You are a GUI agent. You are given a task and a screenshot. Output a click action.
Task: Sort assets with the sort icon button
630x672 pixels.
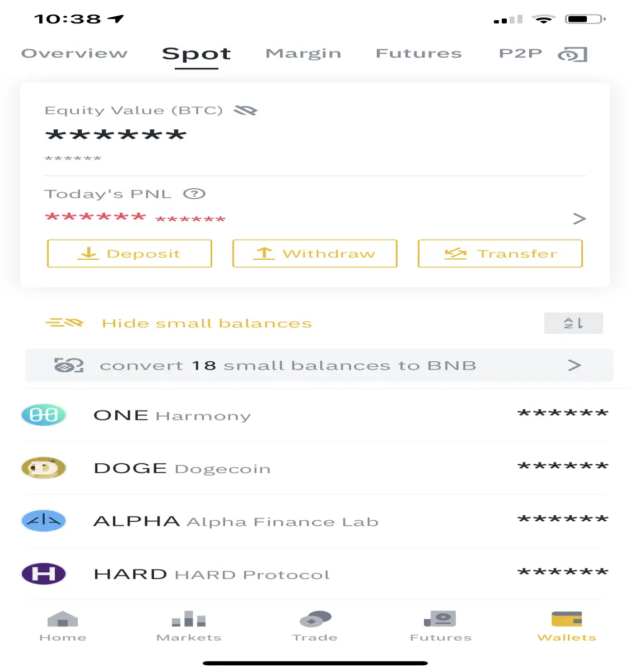573,323
